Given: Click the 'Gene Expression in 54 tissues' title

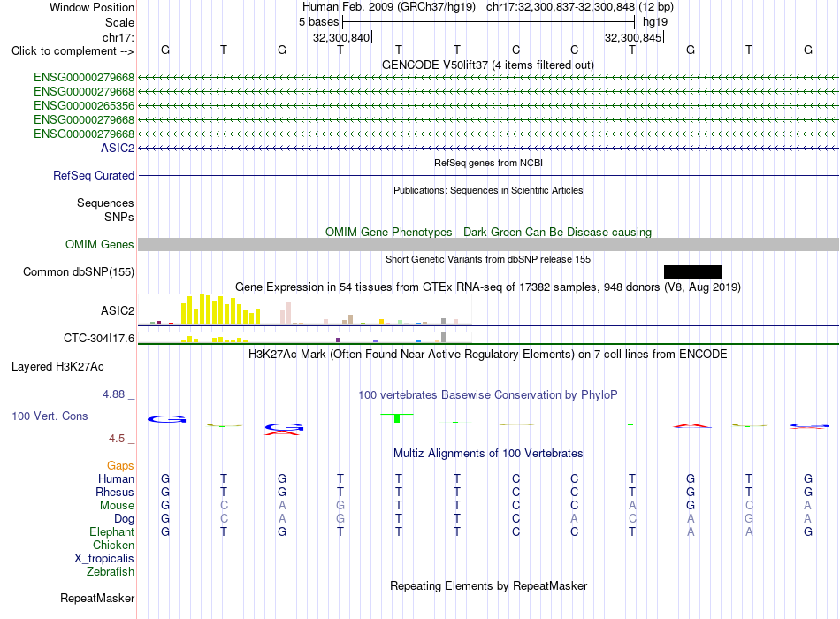Looking at the screenshot, I should pyautogui.click(x=488, y=287).
